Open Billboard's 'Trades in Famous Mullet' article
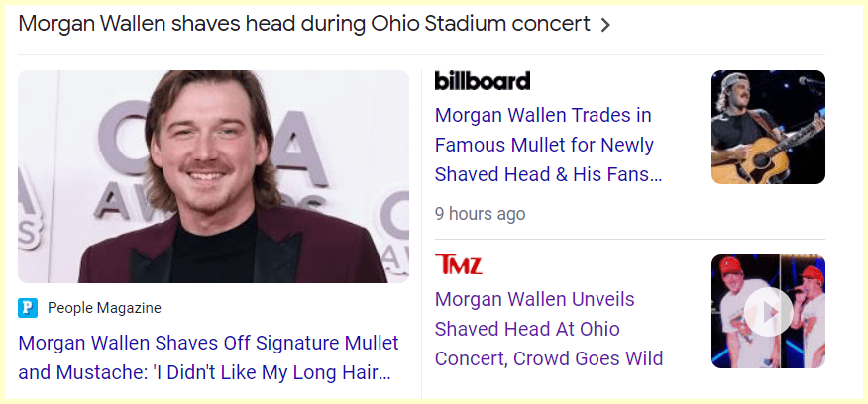Screen dimensions: 868x404 click(548, 145)
